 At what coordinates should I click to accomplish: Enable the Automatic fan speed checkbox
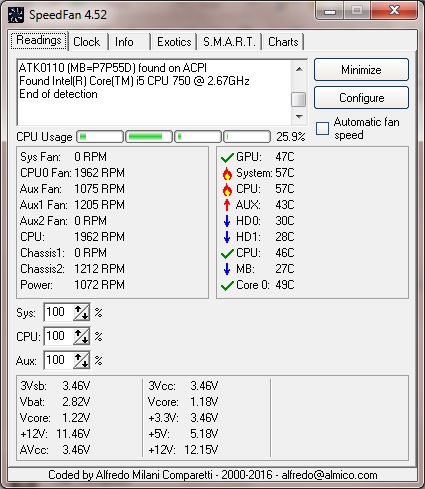point(322,128)
